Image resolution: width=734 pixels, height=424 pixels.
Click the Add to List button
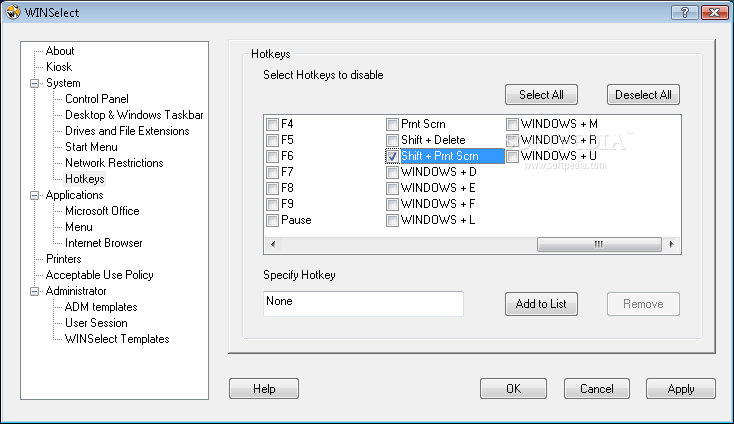[541, 304]
